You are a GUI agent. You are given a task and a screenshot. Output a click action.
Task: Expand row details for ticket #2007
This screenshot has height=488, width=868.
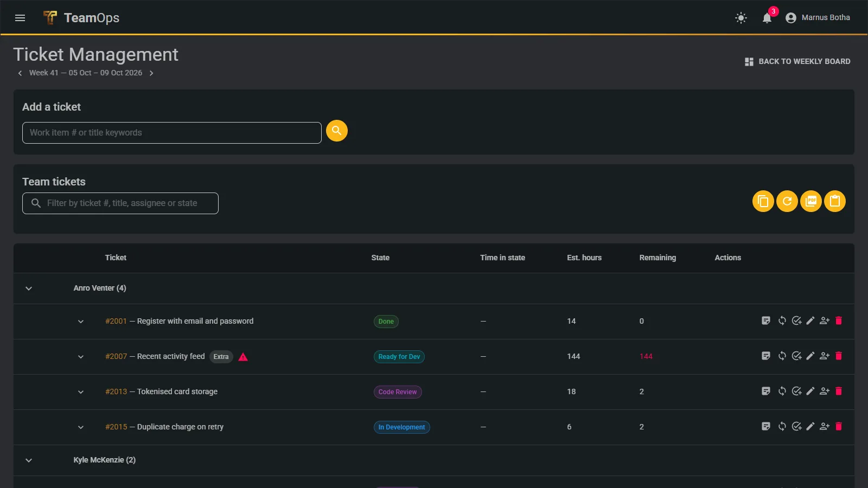[x=81, y=357]
